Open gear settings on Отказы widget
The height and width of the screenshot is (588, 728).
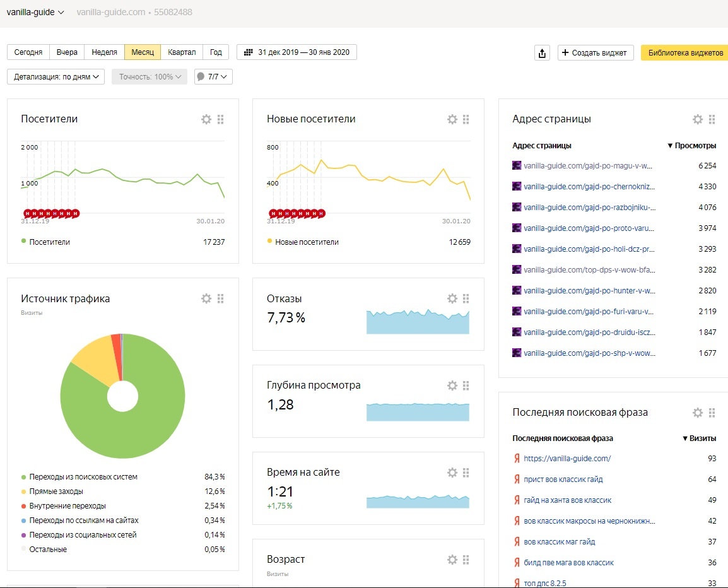[x=452, y=298]
